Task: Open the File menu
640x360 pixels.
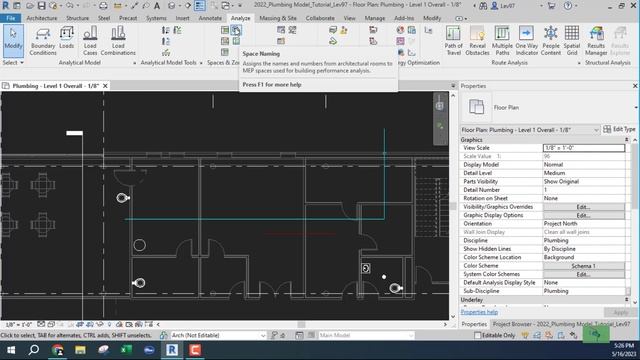Action: pos(11,18)
